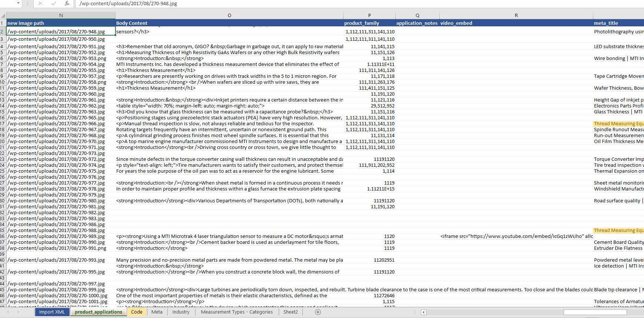This screenshot has height=318, width=644.
Task: Click the cell containing YouTube iframe embed
Action: coord(516,236)
